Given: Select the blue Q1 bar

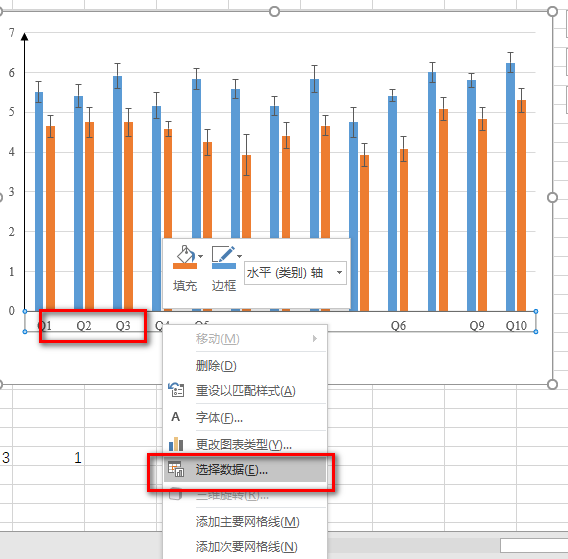Looking at the screenshot, I should pyautogui.click(x=39, y=201).
